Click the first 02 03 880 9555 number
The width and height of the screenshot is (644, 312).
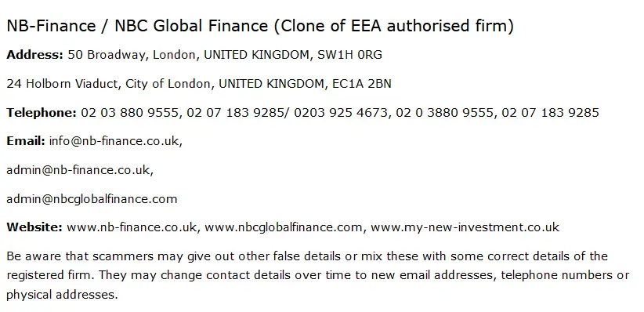pos(129,113)
